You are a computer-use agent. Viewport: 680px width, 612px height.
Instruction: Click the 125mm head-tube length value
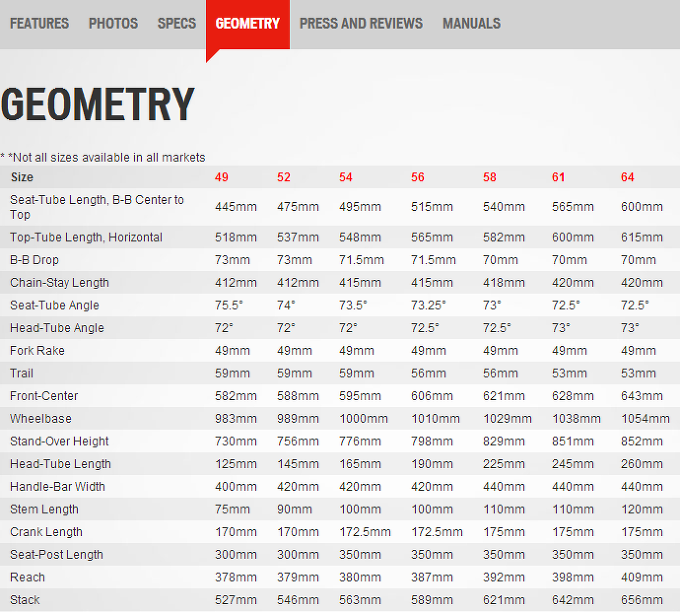point(235,464)
